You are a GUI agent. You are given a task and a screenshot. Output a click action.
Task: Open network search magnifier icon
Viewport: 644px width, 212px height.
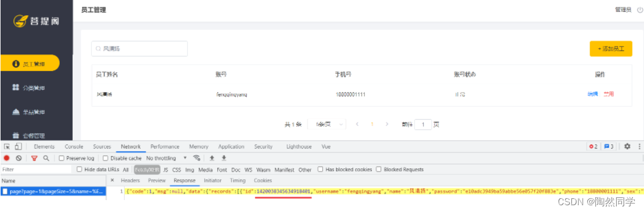pyautogui.click(x=46, y=158)
